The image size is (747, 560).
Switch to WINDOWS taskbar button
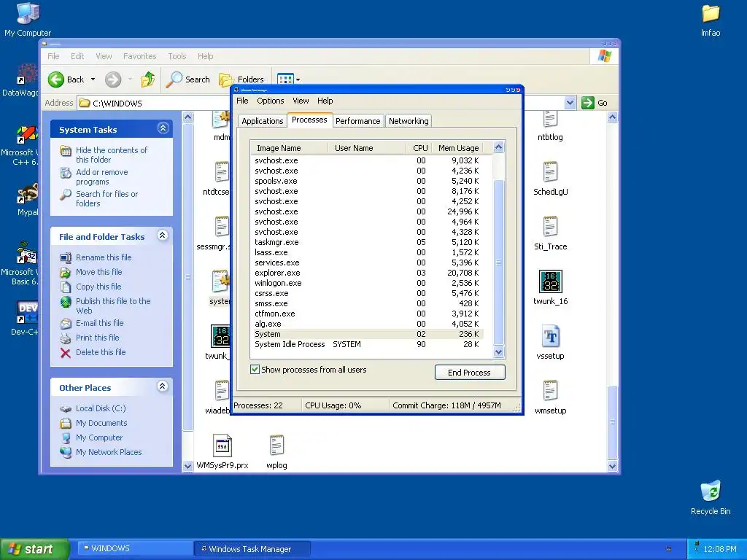135,548
